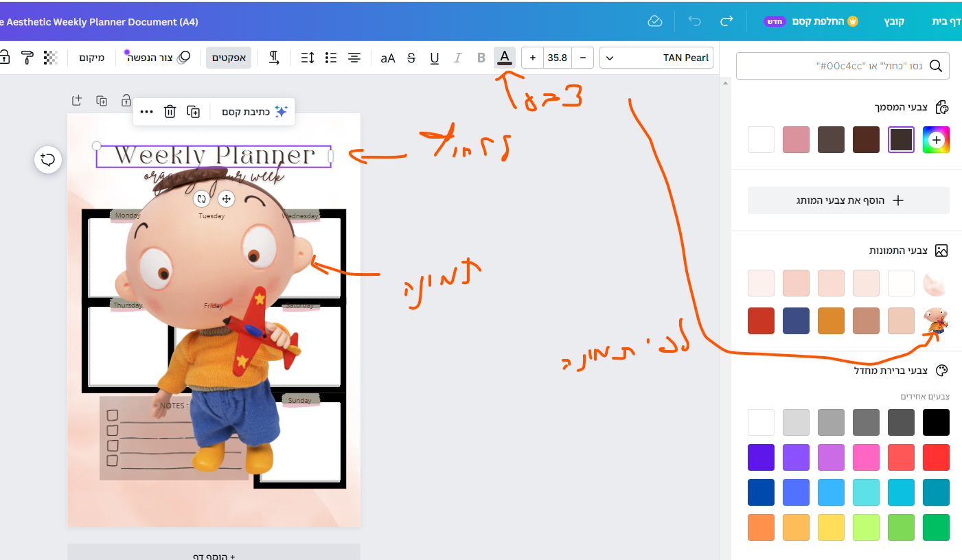Image resolution: width=962 pixels, height=560 pixels.
Task: Toggle bold formatting
Action: [481, 58]
